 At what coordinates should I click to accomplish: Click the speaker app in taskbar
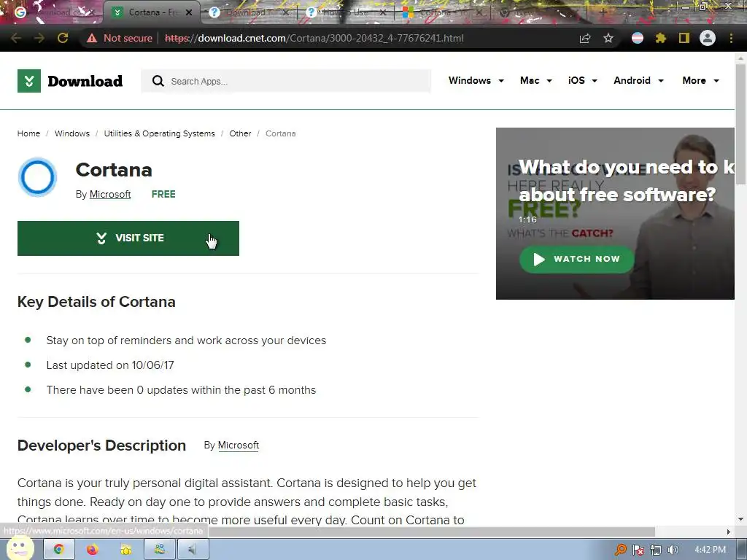click(193, 550)
